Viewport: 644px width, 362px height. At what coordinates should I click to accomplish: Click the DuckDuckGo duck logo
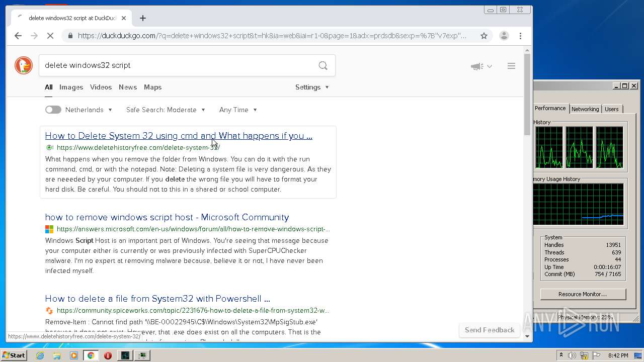coord(24,65)
